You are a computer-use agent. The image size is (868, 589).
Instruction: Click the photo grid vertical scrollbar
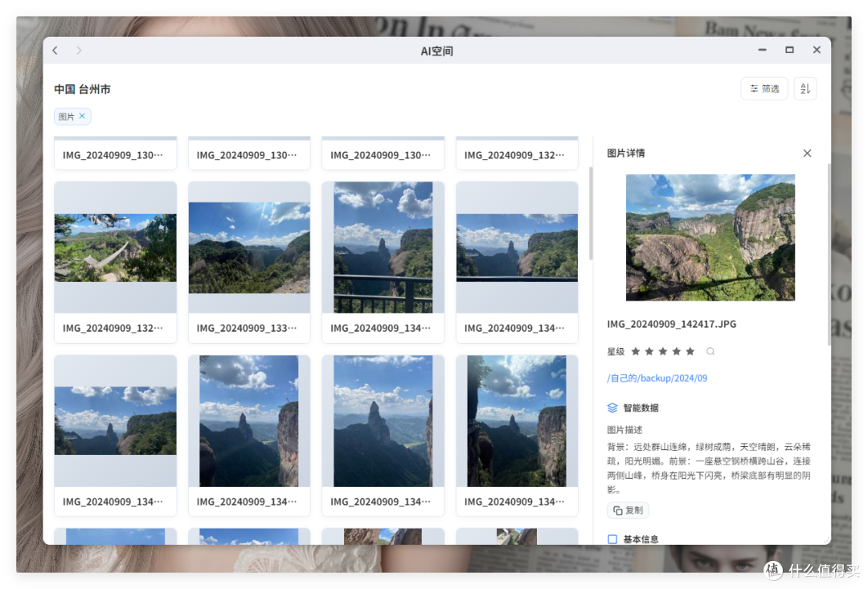591,213
